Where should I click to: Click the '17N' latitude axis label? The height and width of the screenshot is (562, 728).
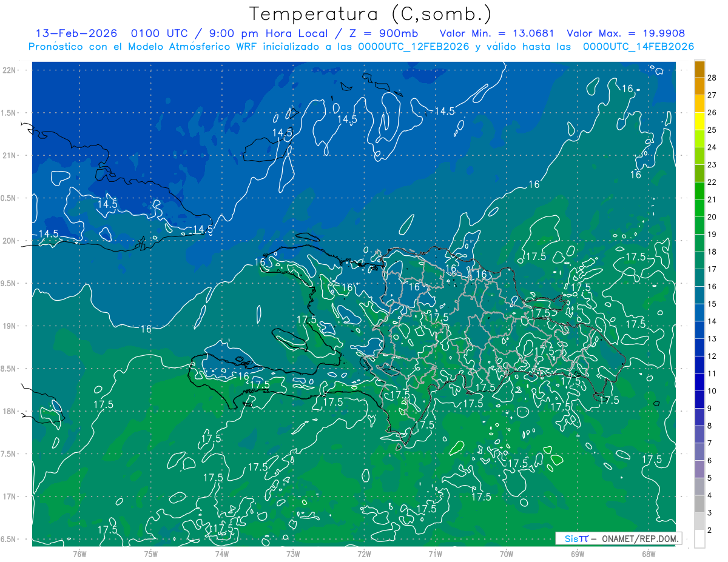(9, 497)
